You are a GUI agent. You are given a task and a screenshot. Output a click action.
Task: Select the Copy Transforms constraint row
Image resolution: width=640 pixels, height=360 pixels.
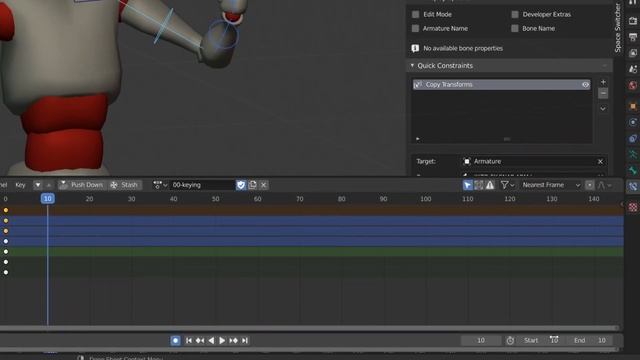[502, 85]
